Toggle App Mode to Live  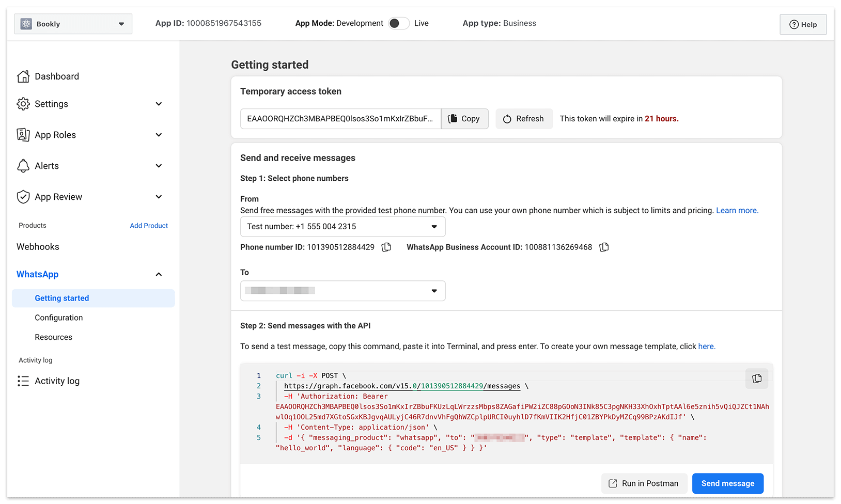tap(399, 23)
